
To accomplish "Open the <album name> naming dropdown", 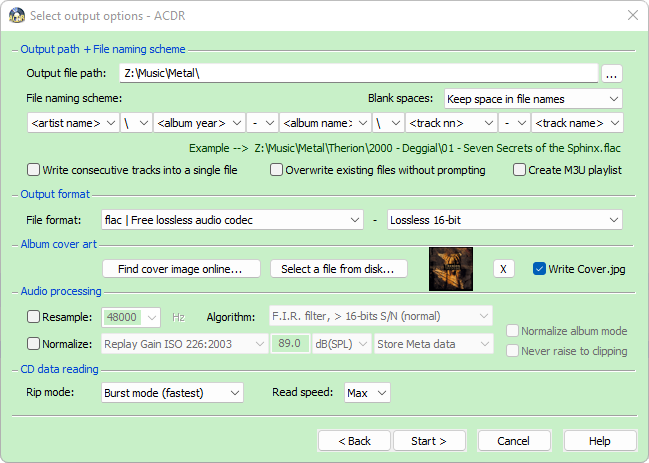I will pyautogui.click(x=325, y=123).
